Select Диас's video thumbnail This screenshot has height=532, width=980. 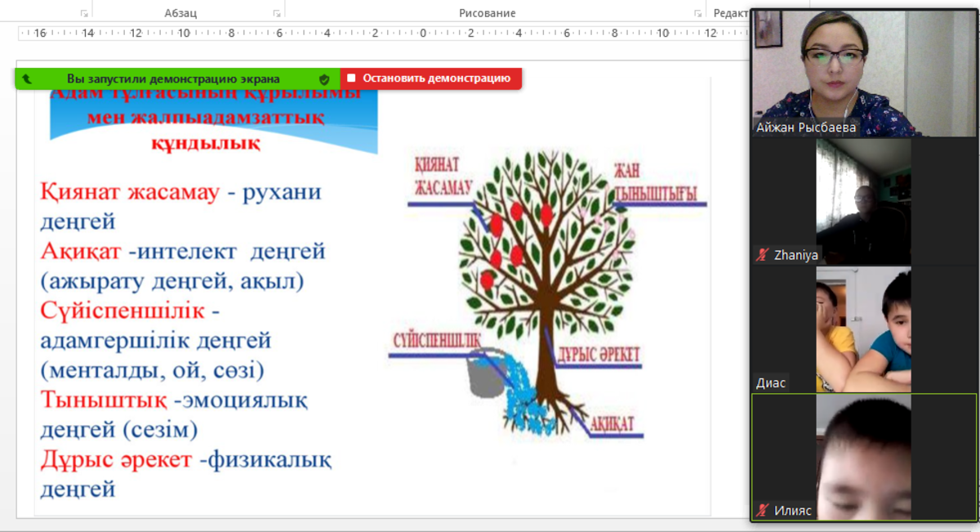863,329
